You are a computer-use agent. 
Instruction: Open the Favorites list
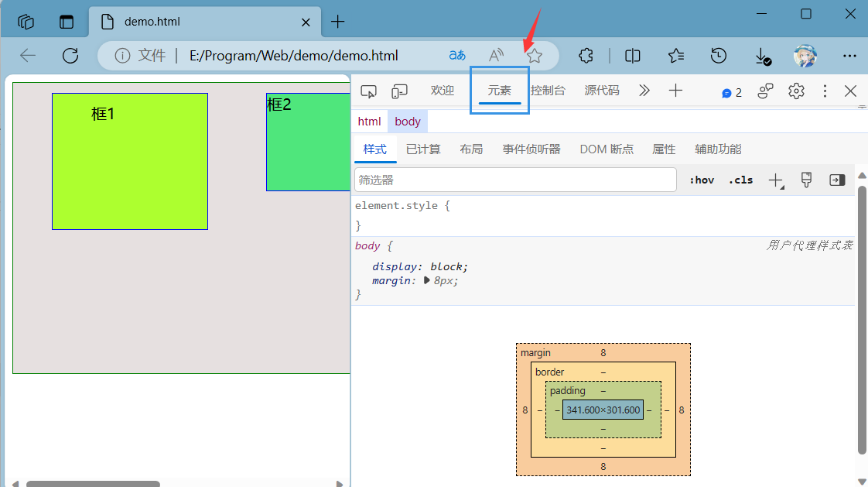tap(676, 56)
